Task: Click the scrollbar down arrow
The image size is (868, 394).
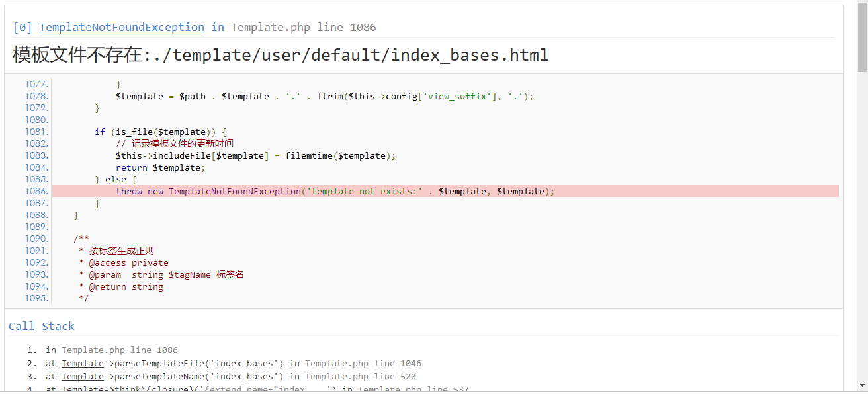Action: (x=862, y=385)
